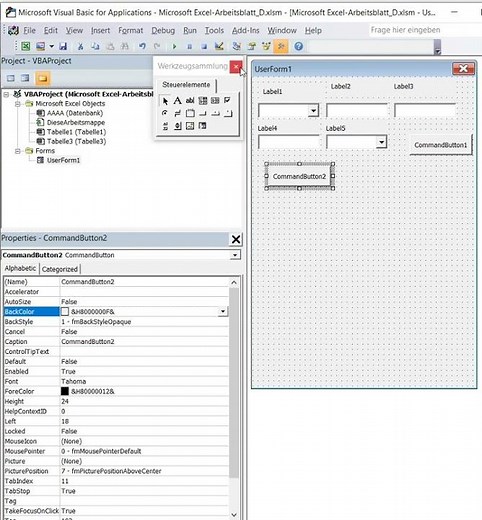Open the object selector dropdown in Properties
This screenshot has width=482, height=520.
click(235, 255)
